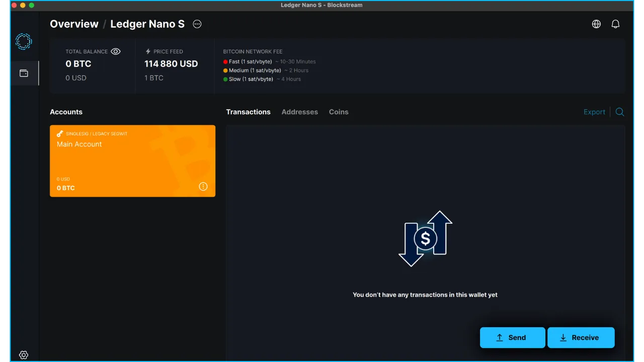Click the lightning Price Feed icon
The image size is (644, 362).
pos(148,51)
